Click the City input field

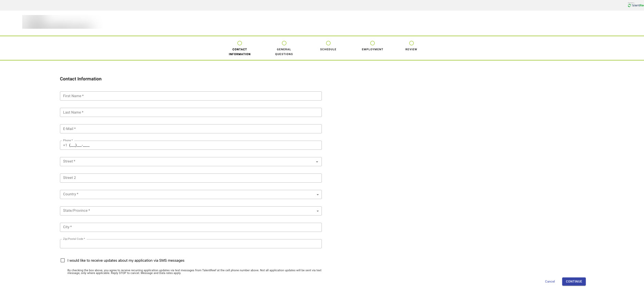(191, 227)
